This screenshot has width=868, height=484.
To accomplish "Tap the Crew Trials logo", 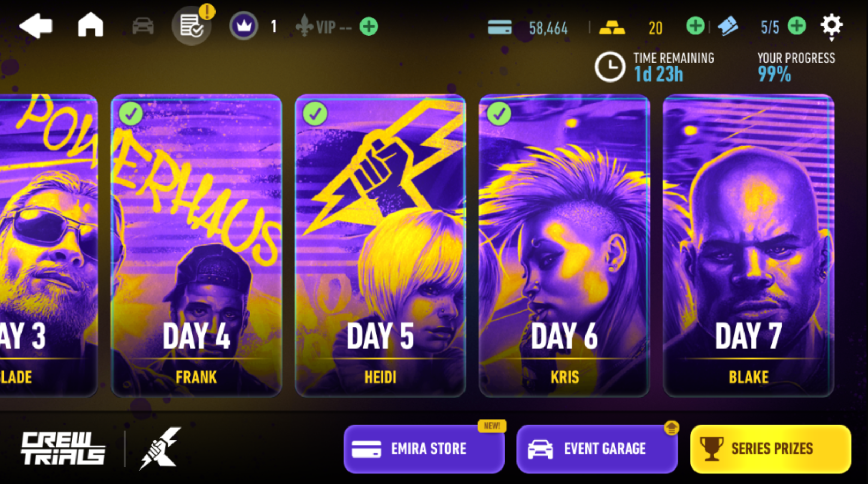I will (x=63, y=448).
